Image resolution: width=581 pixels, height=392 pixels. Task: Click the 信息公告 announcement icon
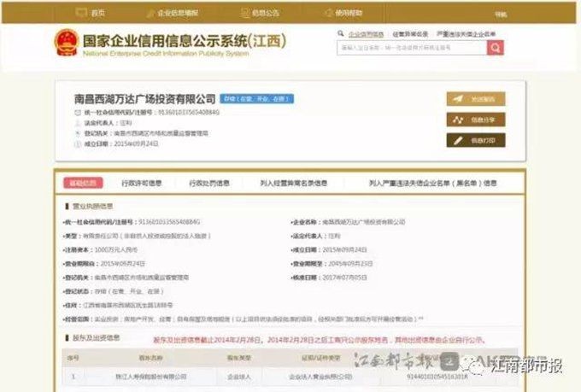coord(243,14)
